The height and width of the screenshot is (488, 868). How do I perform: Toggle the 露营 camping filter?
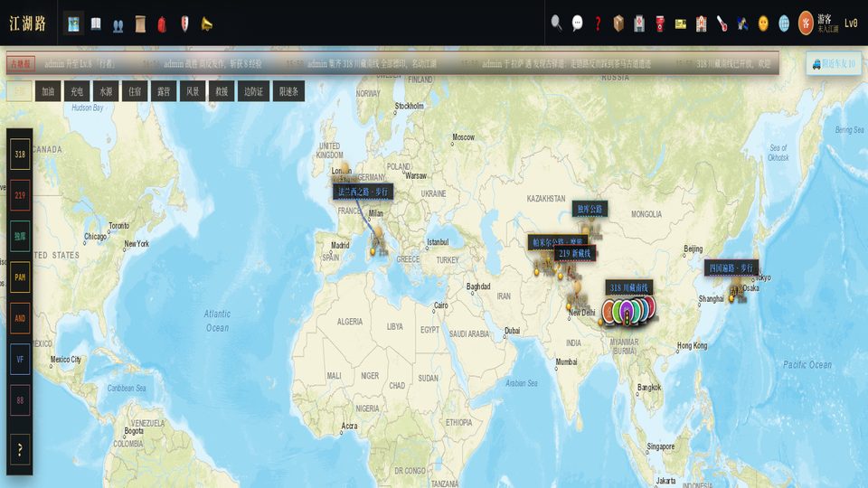coord(164,91)
